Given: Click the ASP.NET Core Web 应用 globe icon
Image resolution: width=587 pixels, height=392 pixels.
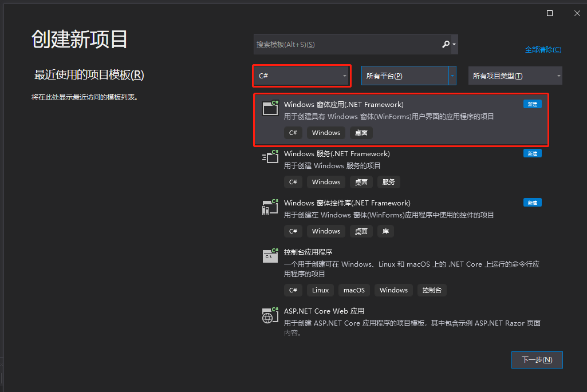Looking at the screenshot, I should (x=270, y=315).
